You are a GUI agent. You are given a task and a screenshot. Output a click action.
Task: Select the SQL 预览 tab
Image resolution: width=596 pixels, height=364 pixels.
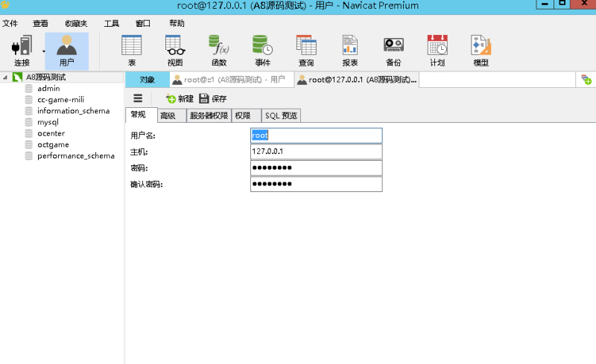click(x=281, y=115)
